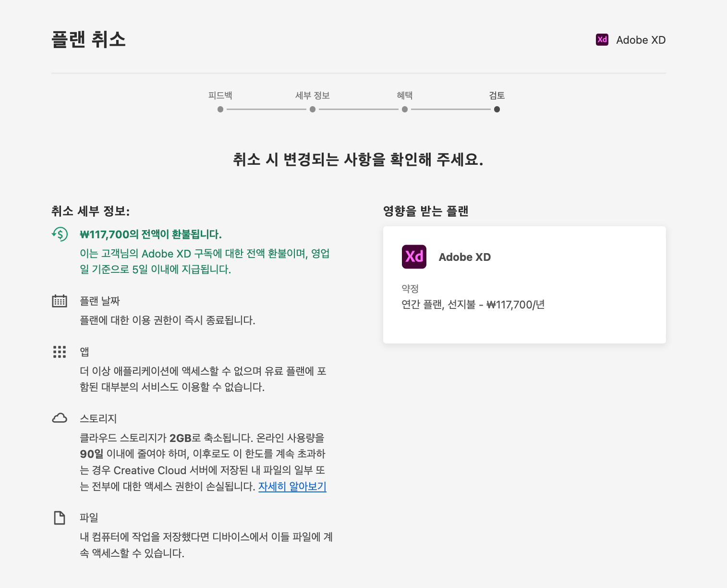The image size is (727, 588).
Task: Click the cloud icon beside 스토리지
Action: coord(60,418)
